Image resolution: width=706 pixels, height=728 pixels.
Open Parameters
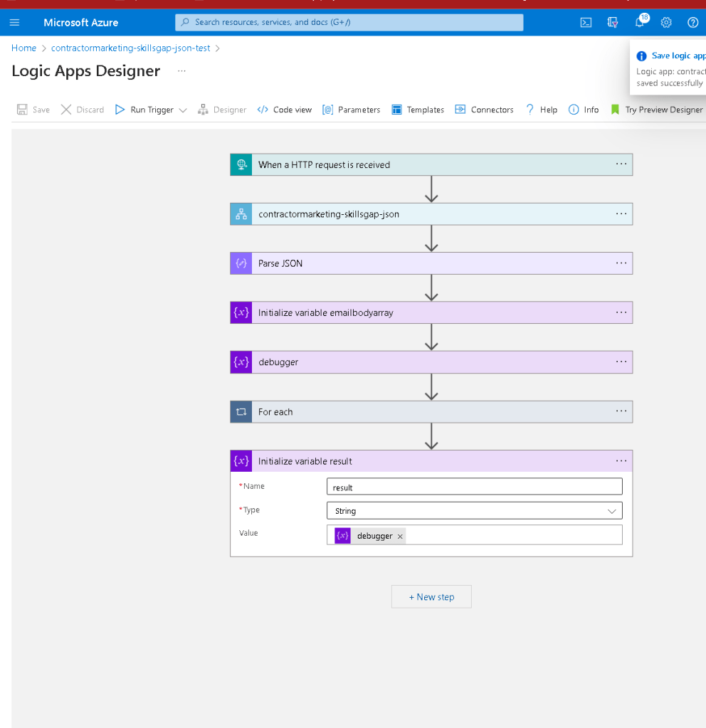pyautogui.click(x=351, y=110)
